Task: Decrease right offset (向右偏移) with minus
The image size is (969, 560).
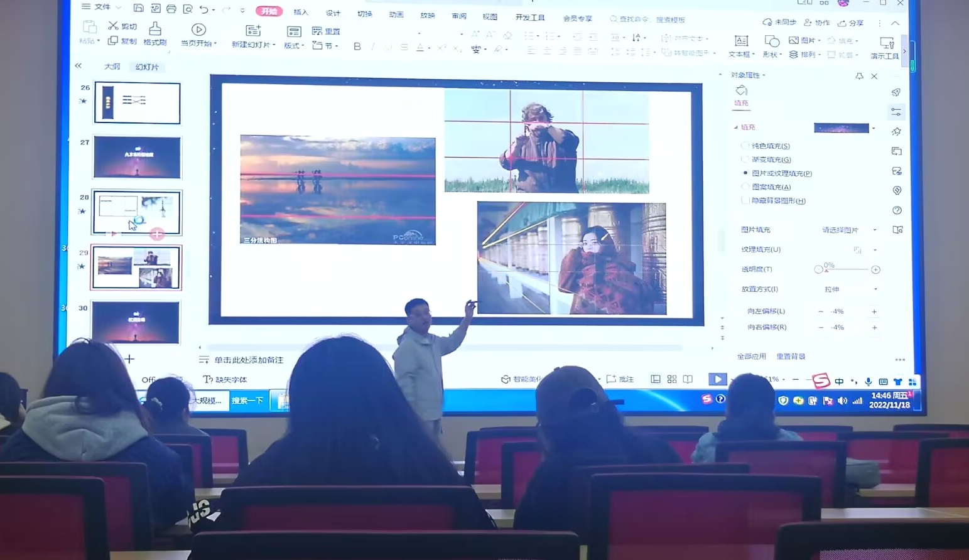Action: pos(820,327)
